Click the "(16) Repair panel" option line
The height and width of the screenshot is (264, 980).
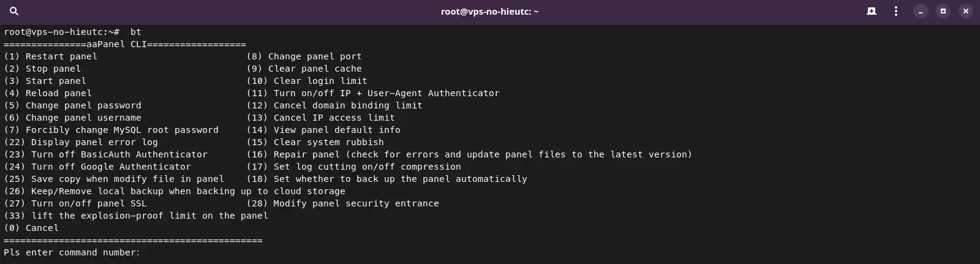click(x=469, y=154)
